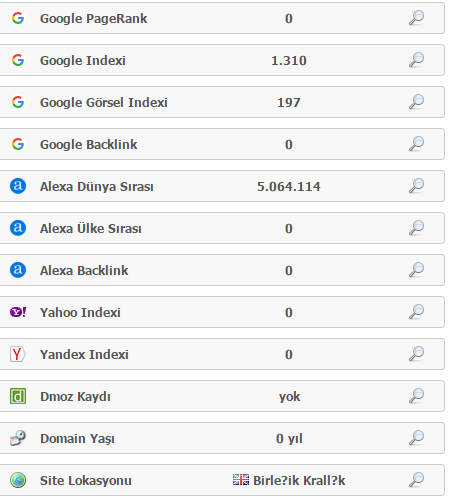Screen dimensions: 453x499
Task: Click the 5.064.114 Alexa rank value
Action: pyautogui.click(x=289, y=186)
